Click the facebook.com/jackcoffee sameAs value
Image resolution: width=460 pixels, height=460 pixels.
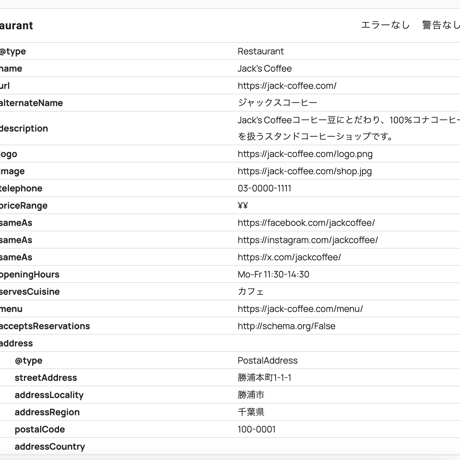pyautogui.click(x=306, y=223)
